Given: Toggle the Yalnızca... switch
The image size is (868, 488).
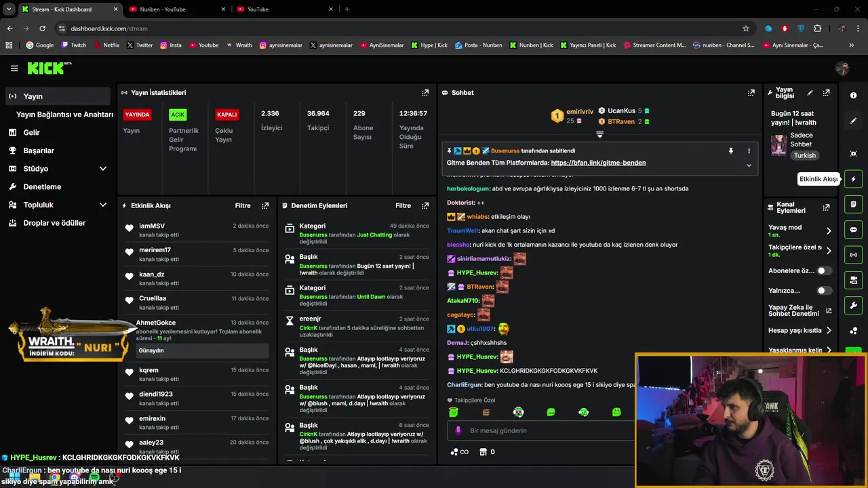Looking at the screenshot, I should coord(824,290).
